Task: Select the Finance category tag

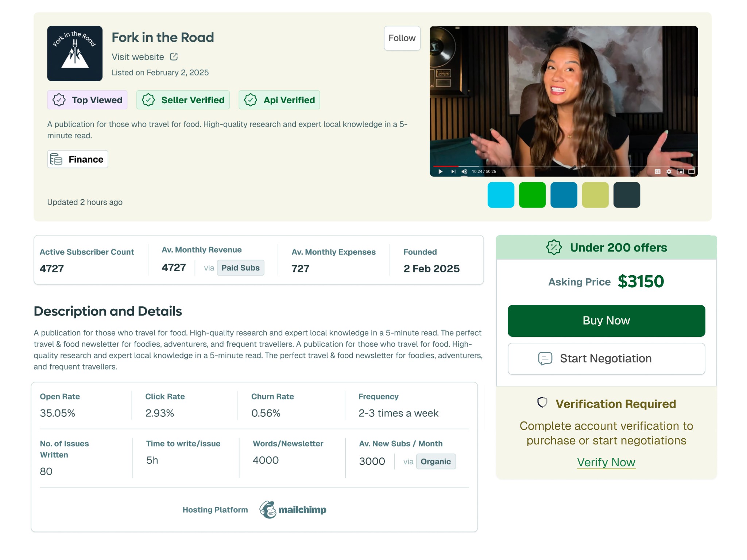Action: point(77,159)
